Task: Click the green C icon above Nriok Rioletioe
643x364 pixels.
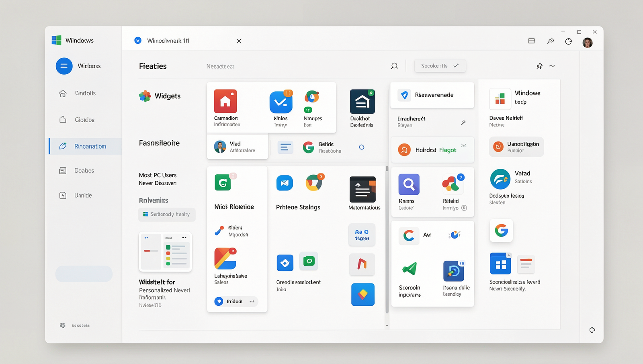Action: [223, 183]
